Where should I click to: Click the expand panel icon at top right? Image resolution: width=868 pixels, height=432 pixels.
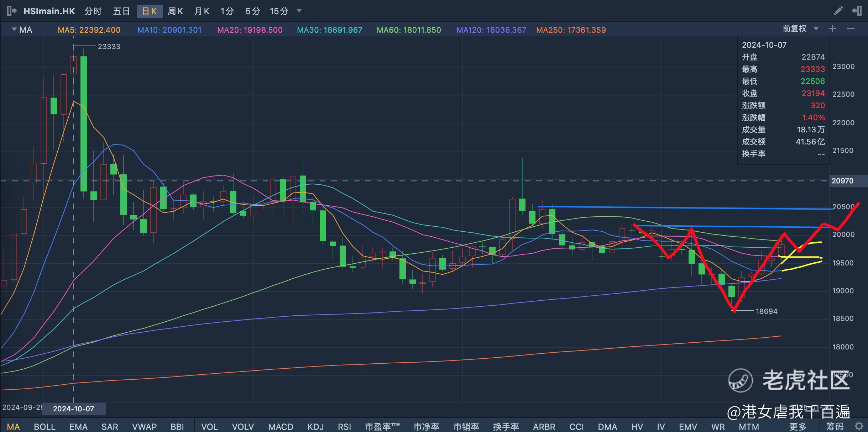tap(857, 11)
